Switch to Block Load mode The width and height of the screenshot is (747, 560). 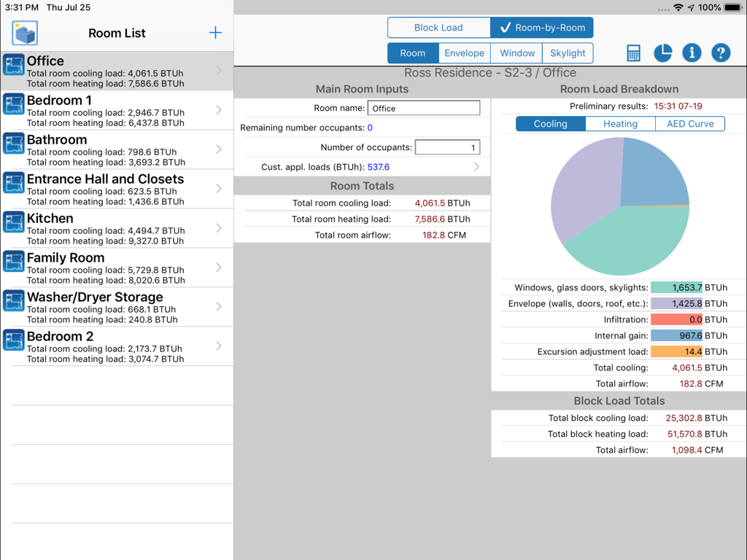pos(438,27)
